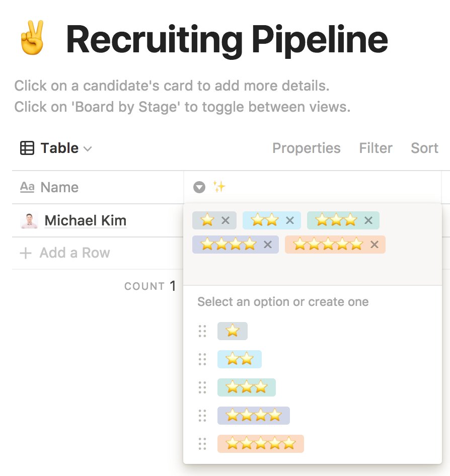Remove the two-star tag

coord(290,220)
